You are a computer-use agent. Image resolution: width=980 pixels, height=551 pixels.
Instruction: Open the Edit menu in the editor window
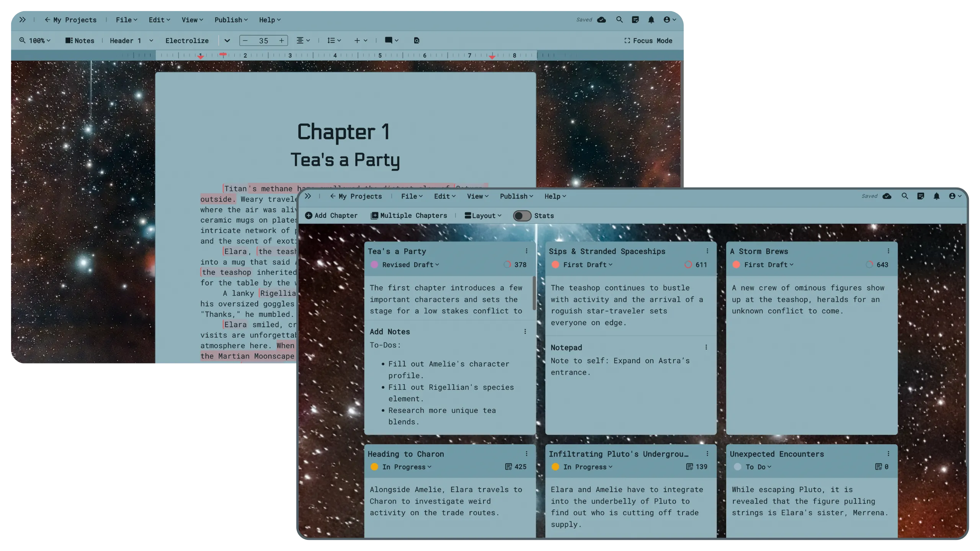tap(159, 20)
